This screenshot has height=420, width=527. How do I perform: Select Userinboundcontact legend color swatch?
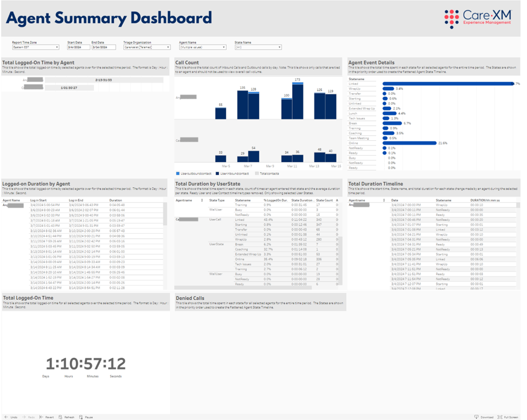pyautogui.click(x=218, y=174)
